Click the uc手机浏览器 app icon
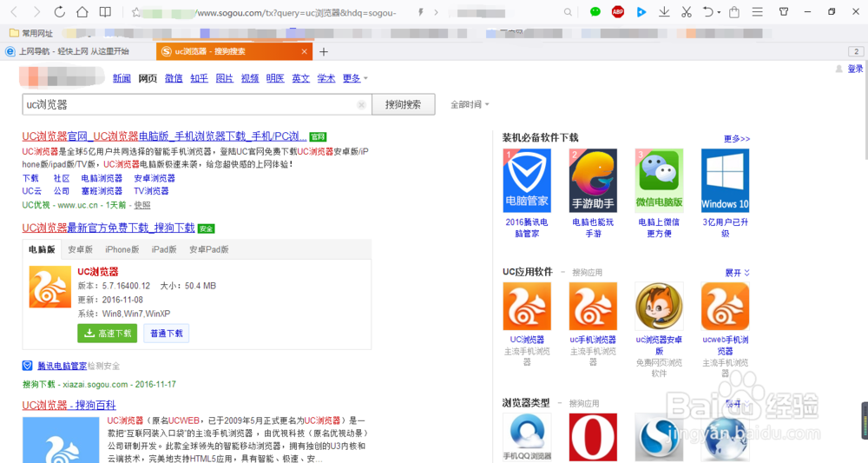 (593, 307)
